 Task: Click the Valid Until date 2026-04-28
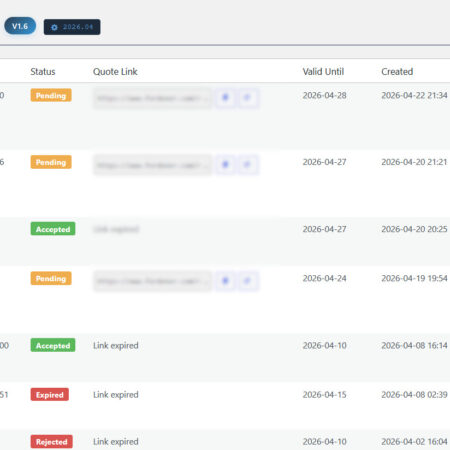(324, 95)
